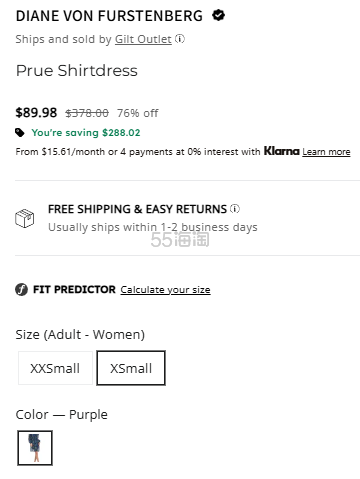Viewport: 360px width, 479px height.
Task: Click the Diane Von Furstenberg brand name
Action: tap(109, 16)
